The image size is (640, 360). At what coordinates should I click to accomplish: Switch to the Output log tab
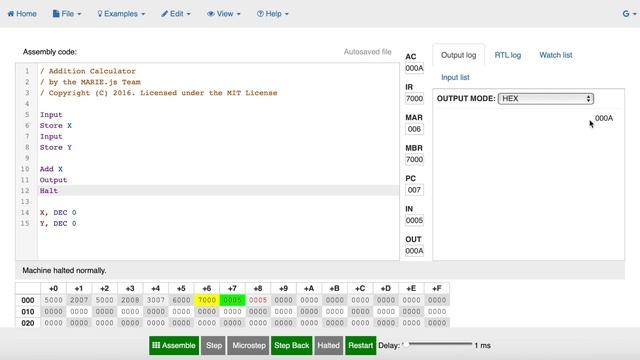click(458, 55)
